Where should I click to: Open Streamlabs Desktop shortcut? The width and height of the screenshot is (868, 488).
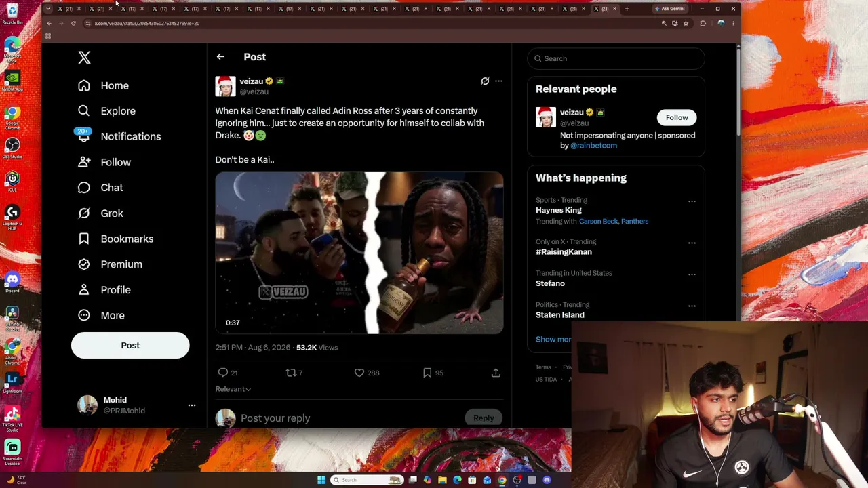pos(12,453)
